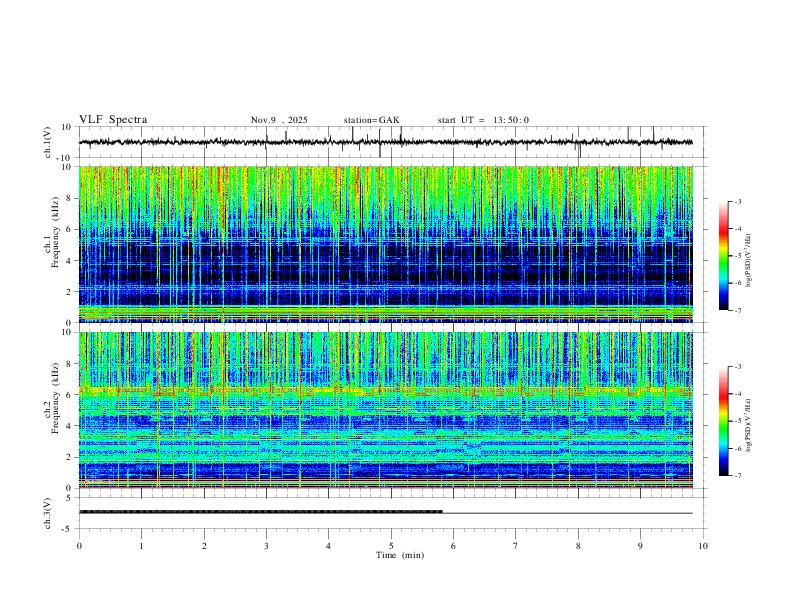Click the ch.2 spectrogram panel
The image size is (792, 612).
pos(386,410)
